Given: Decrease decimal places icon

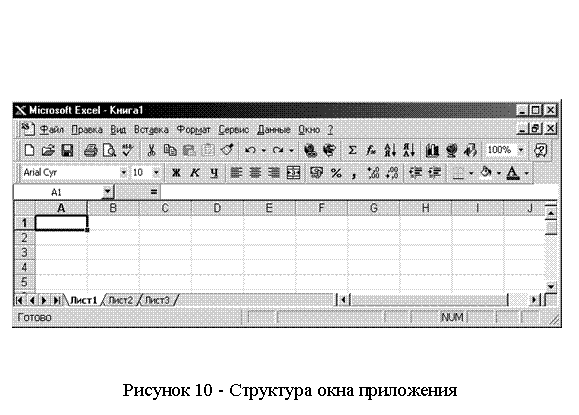Looking at the screenshot, I should pyautogui.click(x=392, y=172).
